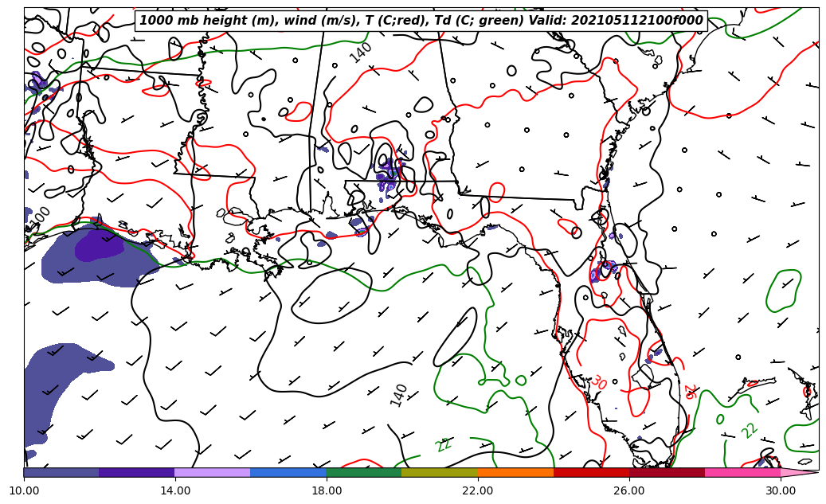Click the plot title text box
Screen dimensions: 826x504
(x=421, y=21)
